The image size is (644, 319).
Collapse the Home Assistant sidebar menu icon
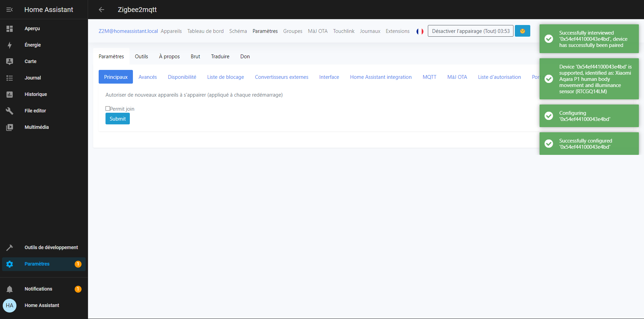10,10
